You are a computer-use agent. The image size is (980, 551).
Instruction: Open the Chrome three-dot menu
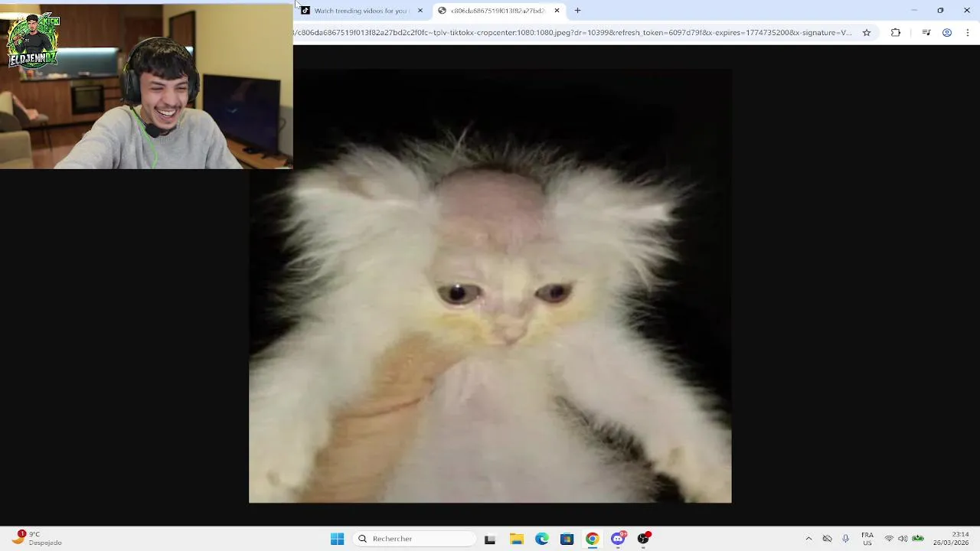[968, 33]
